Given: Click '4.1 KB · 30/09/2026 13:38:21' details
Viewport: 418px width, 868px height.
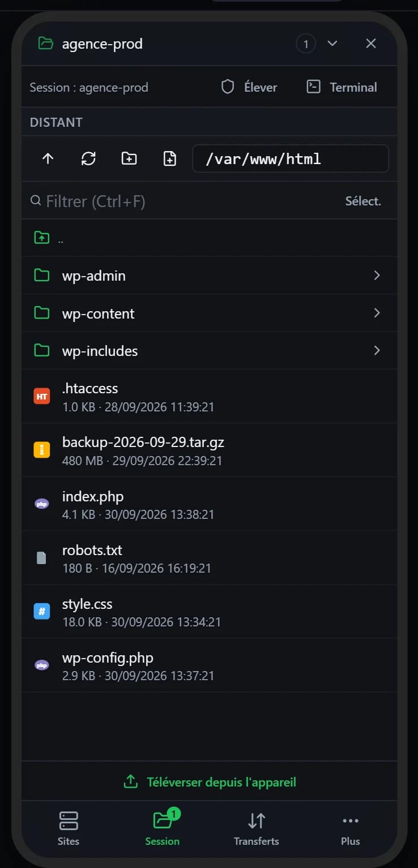Looking at the screenshot, I should 138,514.
